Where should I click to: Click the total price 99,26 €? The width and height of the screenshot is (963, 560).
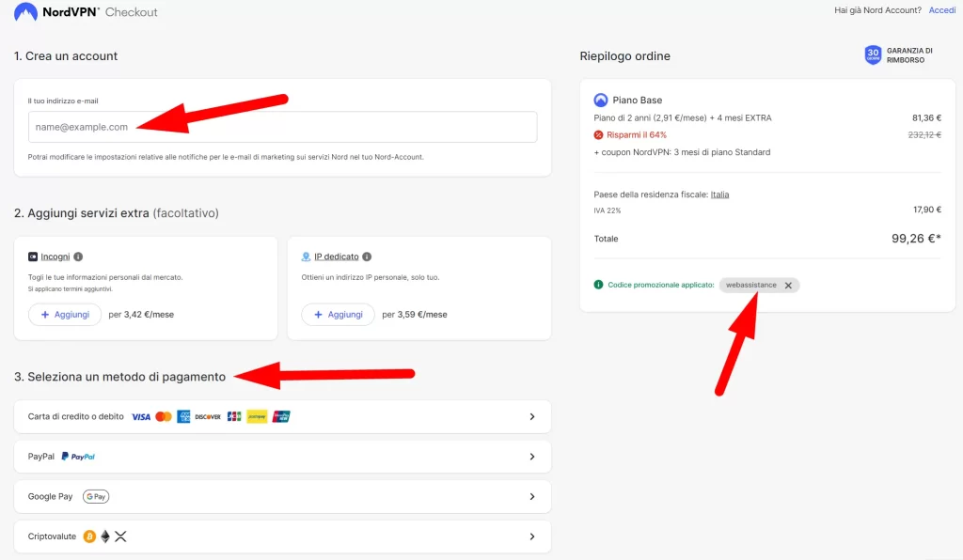coord(916,239)
